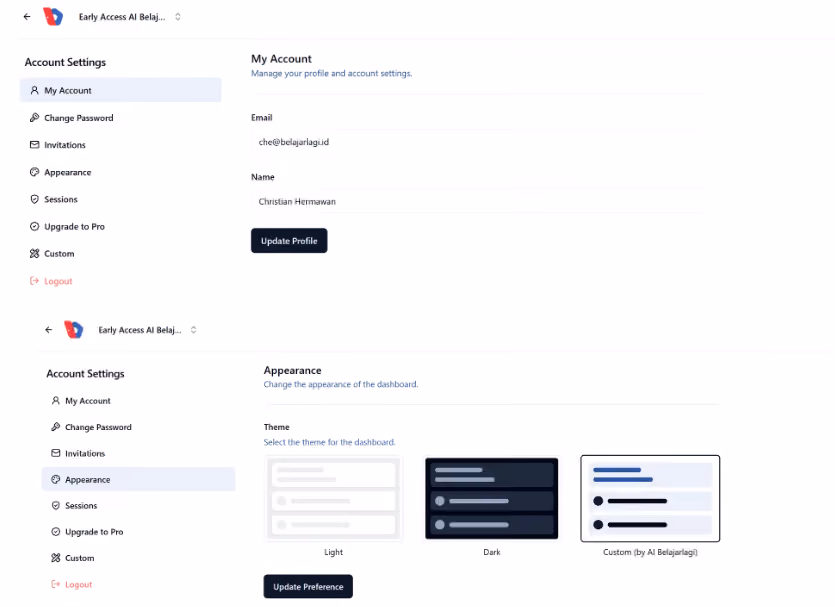The image size is (835, 607).
Task: Open Custom label in top sidebar
Action: click(59, 253)
